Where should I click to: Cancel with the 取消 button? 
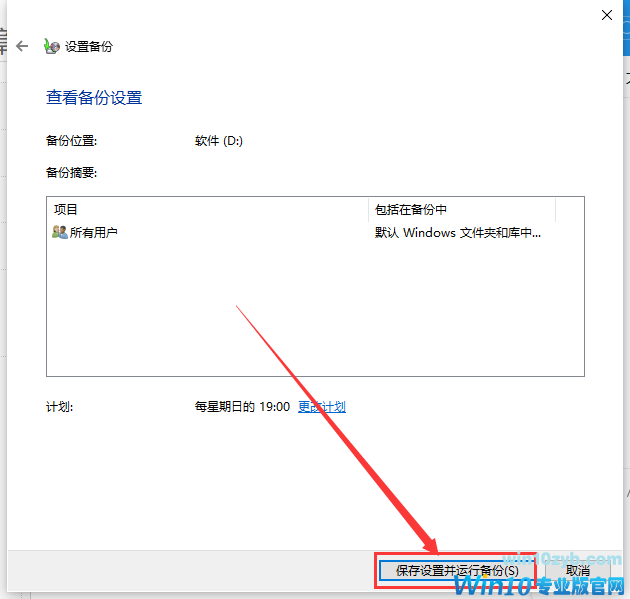click(577, 570)
